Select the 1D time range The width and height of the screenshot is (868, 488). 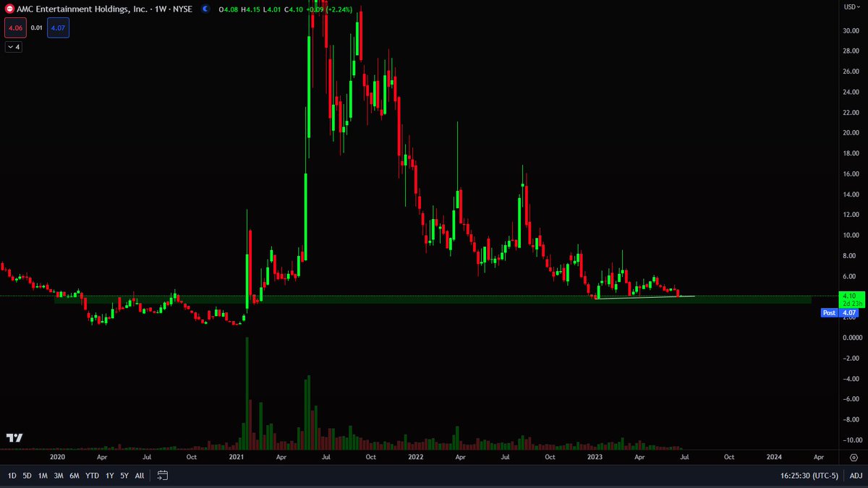(x=12, y=476)
